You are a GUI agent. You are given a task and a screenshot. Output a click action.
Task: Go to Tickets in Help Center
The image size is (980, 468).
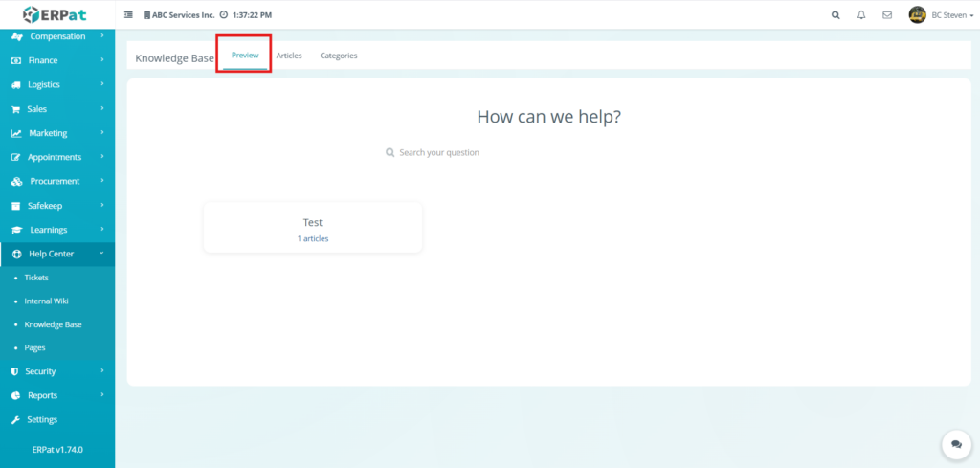point(36,278)
